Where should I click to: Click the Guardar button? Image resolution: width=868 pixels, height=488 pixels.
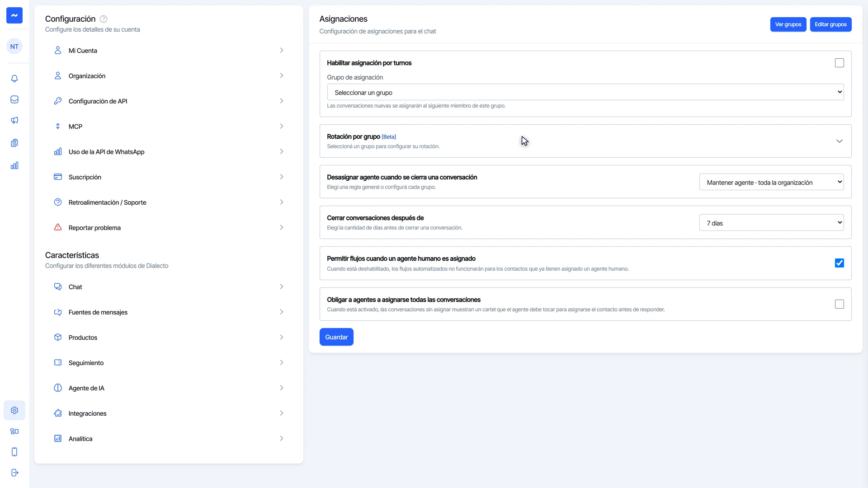point(336,337)
